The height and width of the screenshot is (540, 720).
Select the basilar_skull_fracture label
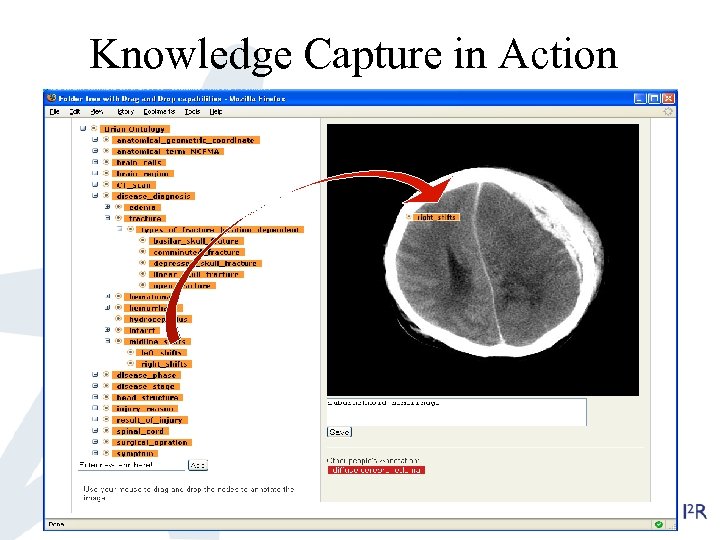click(196, 241)
